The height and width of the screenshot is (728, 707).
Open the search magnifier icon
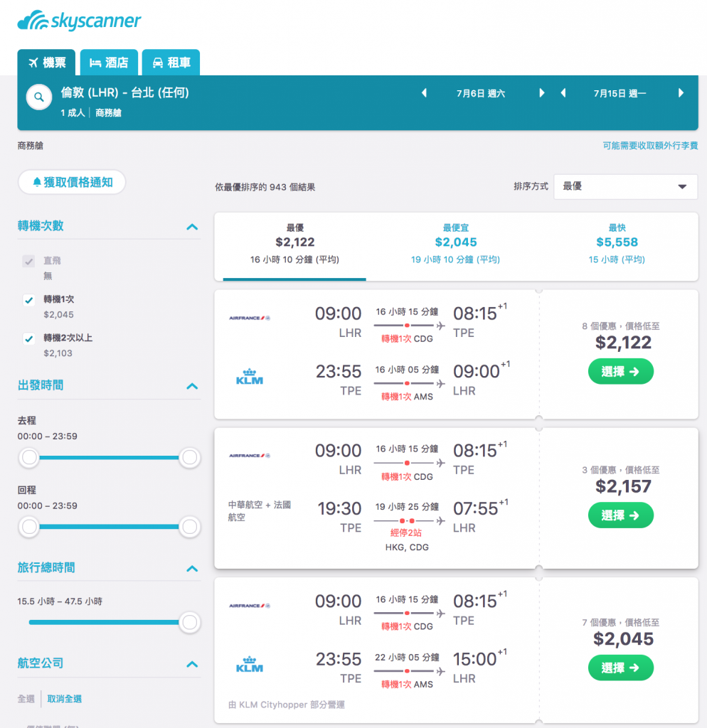(x=39, y=97)
